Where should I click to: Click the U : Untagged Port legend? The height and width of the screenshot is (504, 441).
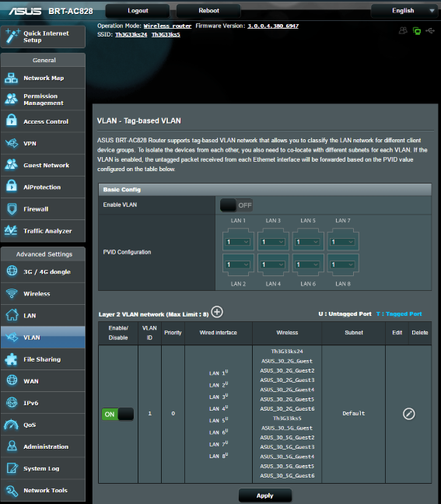click(345, 313)
